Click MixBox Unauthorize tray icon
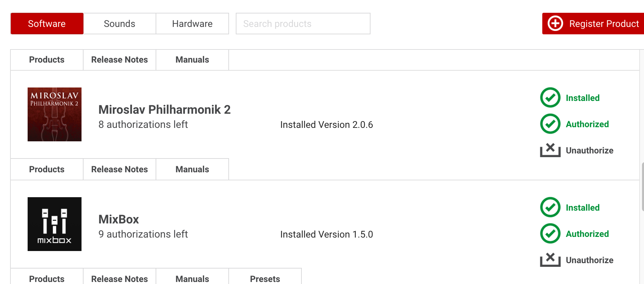644x284 pixels. [550, 260]
